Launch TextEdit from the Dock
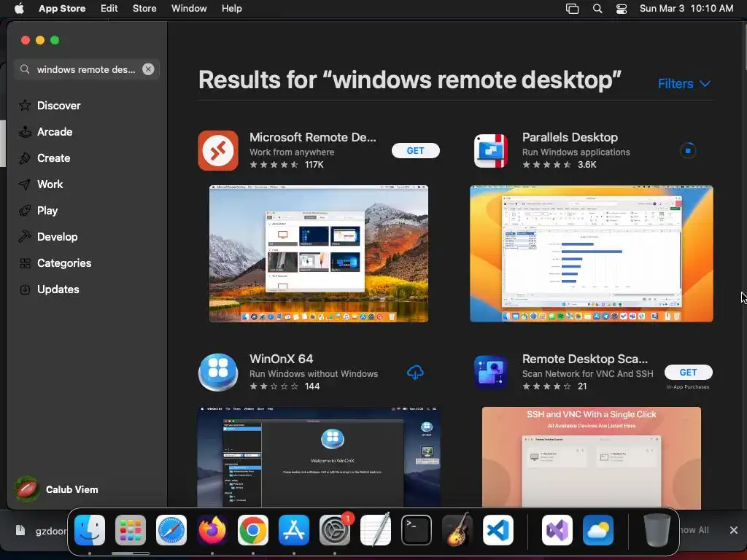 (376, 530)
